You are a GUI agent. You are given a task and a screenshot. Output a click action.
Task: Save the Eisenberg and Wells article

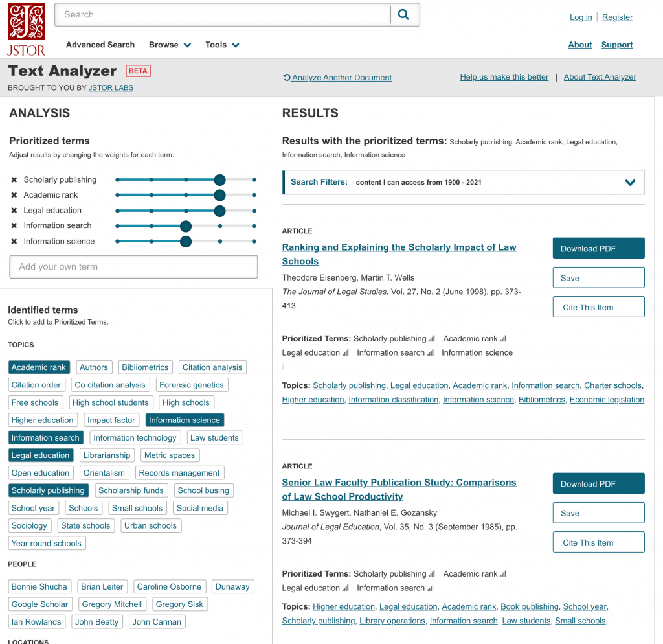598,277
